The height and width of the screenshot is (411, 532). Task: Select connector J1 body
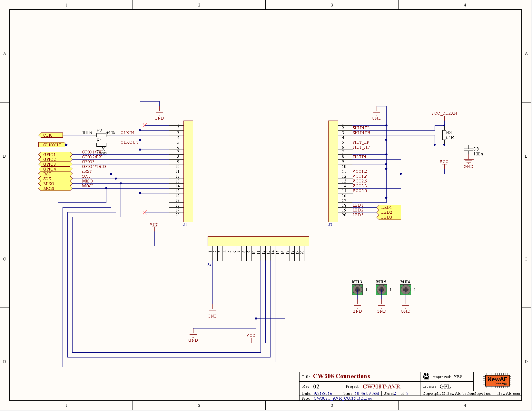(x=188, y=171)
